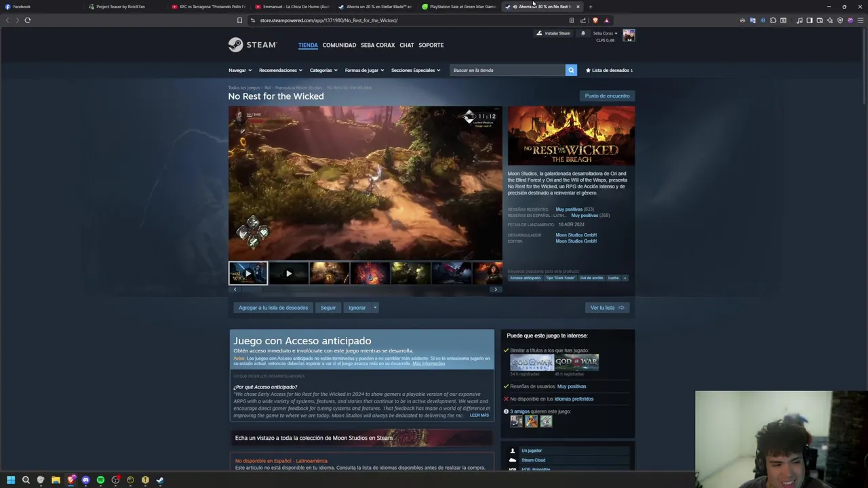Click Agregar a tu lista de deseados

273,308
